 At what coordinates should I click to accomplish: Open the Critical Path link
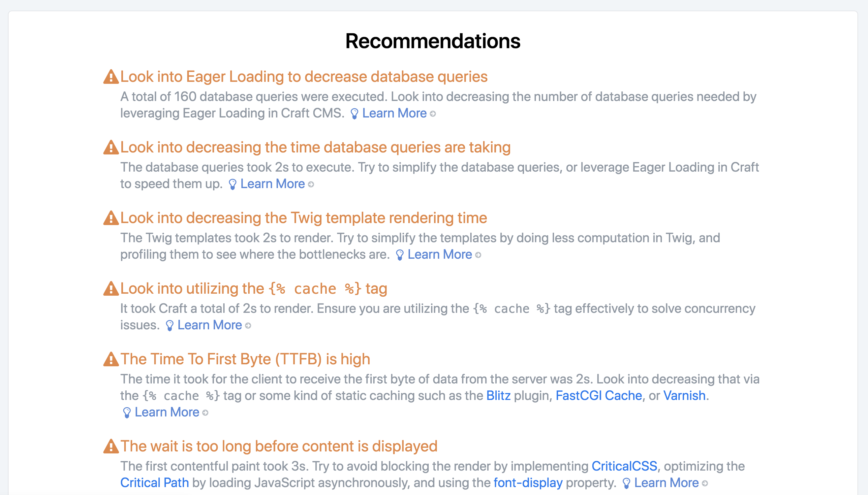pyautogui.click(x=154, y=482)
